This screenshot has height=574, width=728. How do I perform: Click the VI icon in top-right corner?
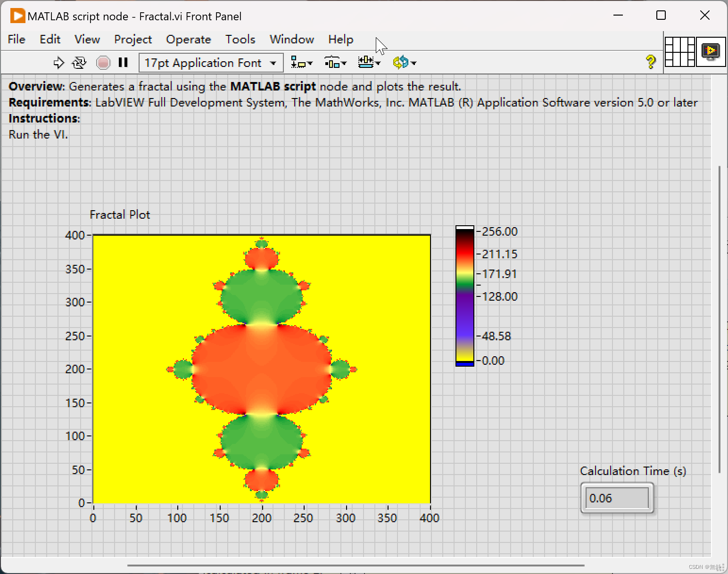click(x=711, y=51)
